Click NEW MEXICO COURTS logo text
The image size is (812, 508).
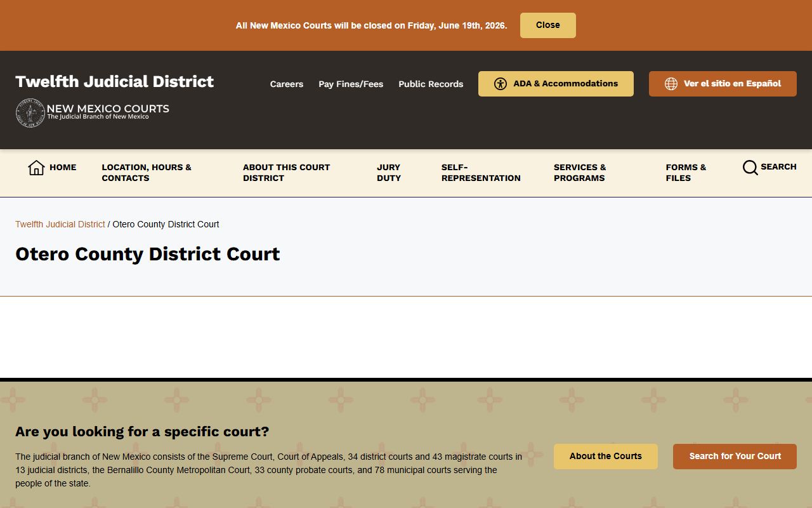(x=108, y=109)
